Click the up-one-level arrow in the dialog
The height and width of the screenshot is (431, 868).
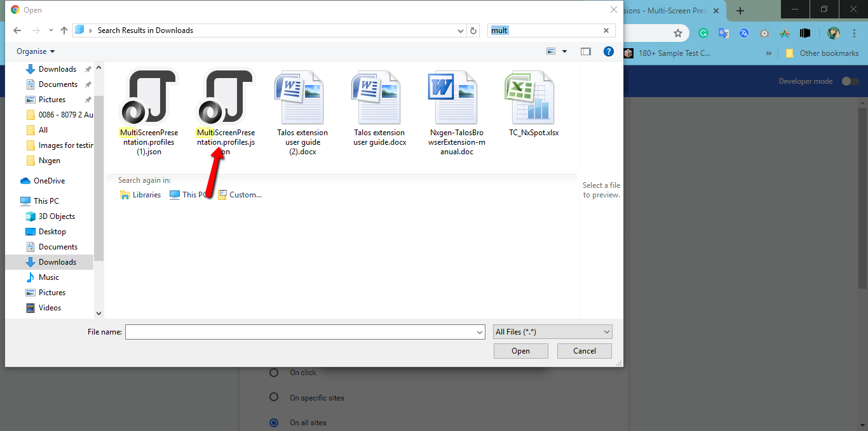(64, 30)
